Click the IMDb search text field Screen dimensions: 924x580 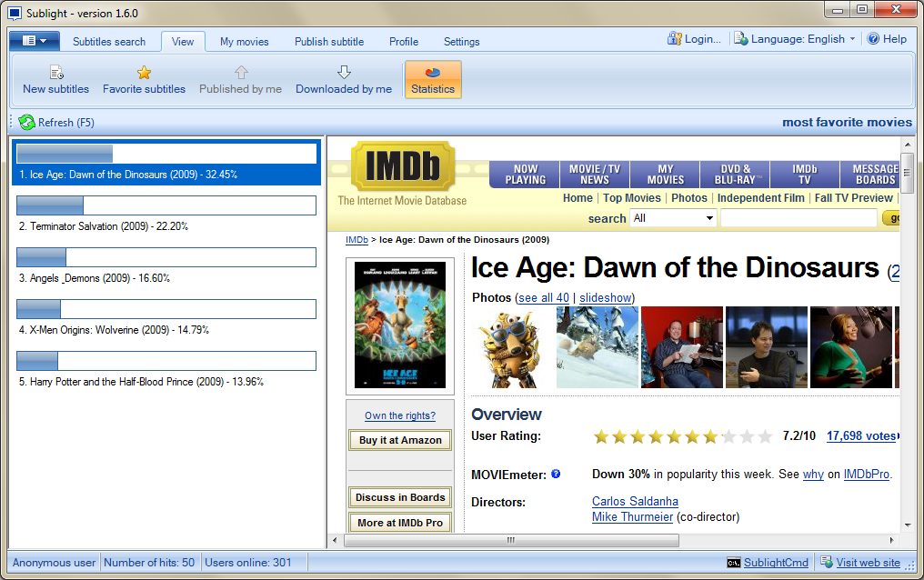[x=798, y=218]
